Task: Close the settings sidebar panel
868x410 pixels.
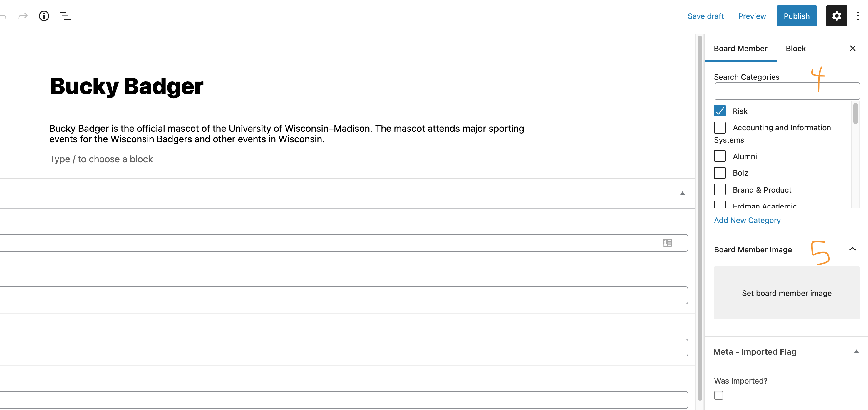Action: pos(852,48)
